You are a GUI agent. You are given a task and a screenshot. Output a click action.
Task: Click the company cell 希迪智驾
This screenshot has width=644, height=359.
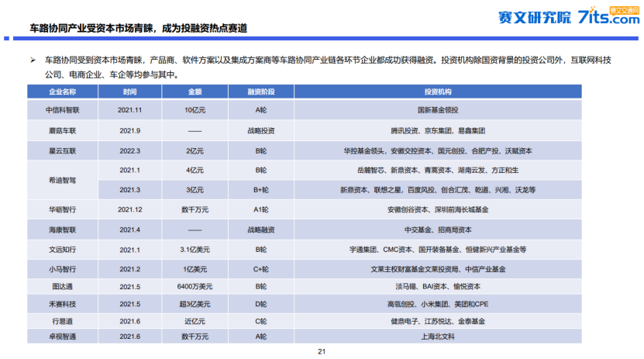63,180
